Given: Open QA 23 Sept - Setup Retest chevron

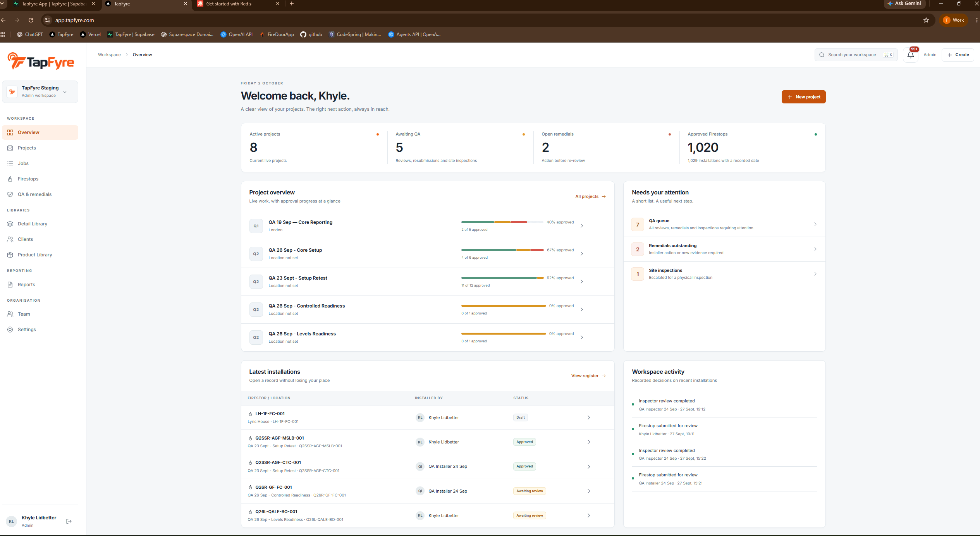Looking at the screenshot, I should point(582,282).
